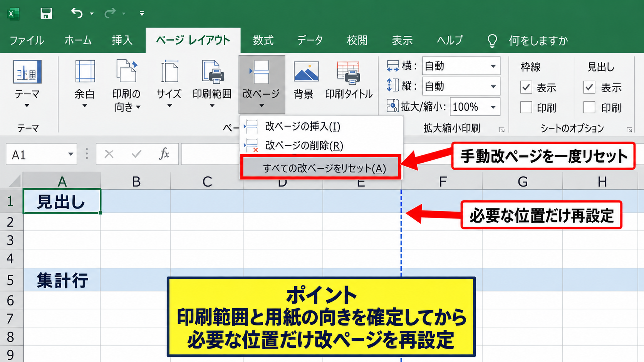The image size is (644, 362).
Task: Switch to the データ tab
Action: coord(310,40)
